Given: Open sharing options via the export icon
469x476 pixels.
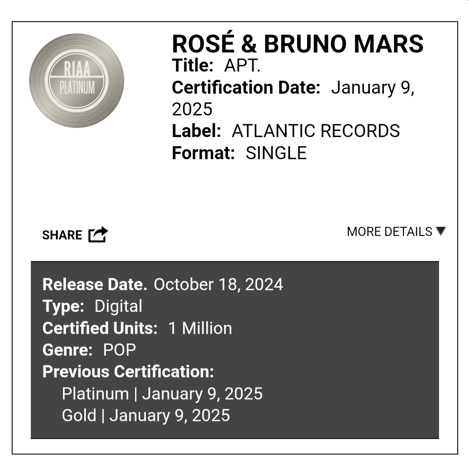Looking at the screenshot, I should (98, 234).
